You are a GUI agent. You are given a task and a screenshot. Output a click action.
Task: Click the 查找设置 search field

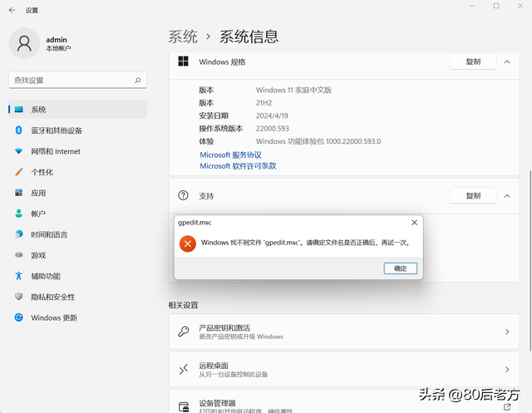77,81
